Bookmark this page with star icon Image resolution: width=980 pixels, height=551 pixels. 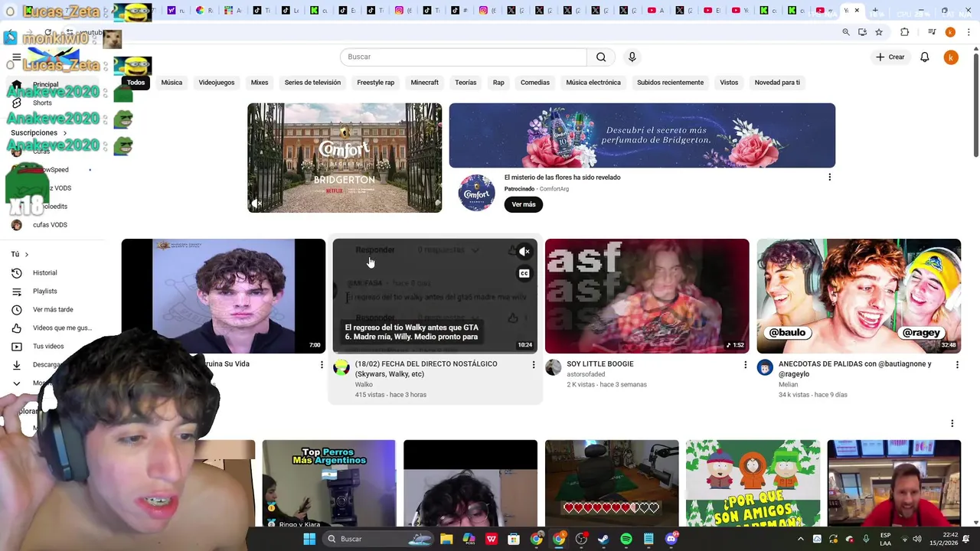click(879, 32)
